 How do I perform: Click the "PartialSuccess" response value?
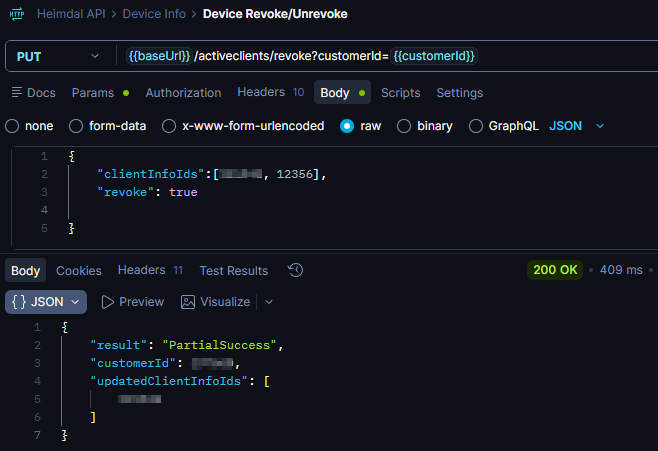click(x=219, y=345)
